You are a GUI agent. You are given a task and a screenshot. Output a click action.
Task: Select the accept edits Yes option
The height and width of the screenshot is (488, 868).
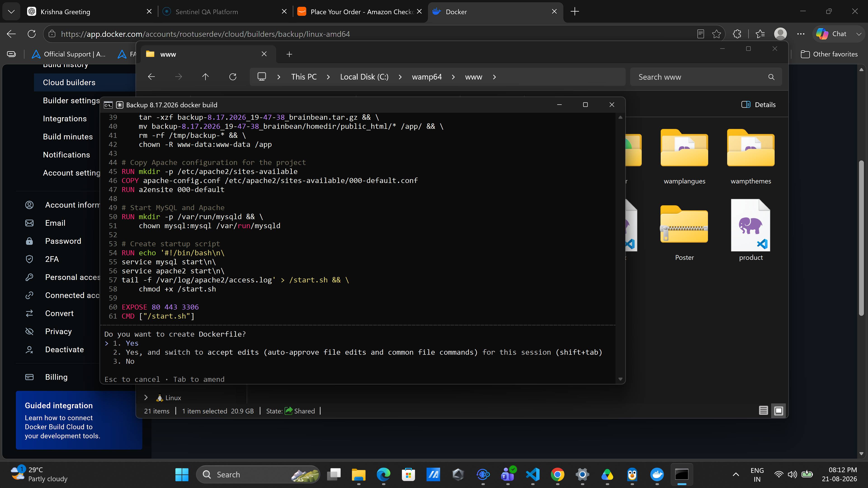click(358, 352)
